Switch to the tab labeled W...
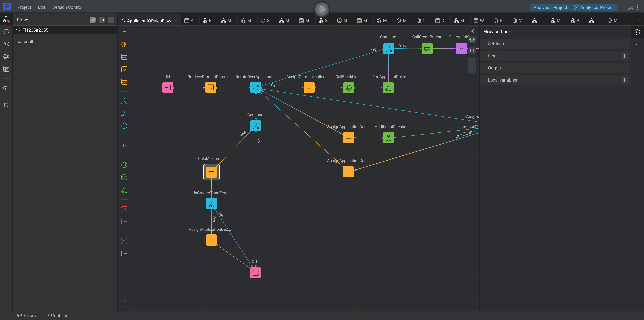The height and width of the screenshot is (320, 644). (480, 21)
